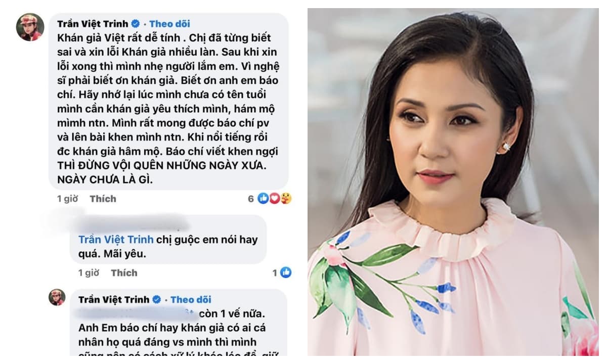The height and width of the screenshot is (364, 607).
Task: Open the profile avatar beside the first comment
Action: (29, 27)
